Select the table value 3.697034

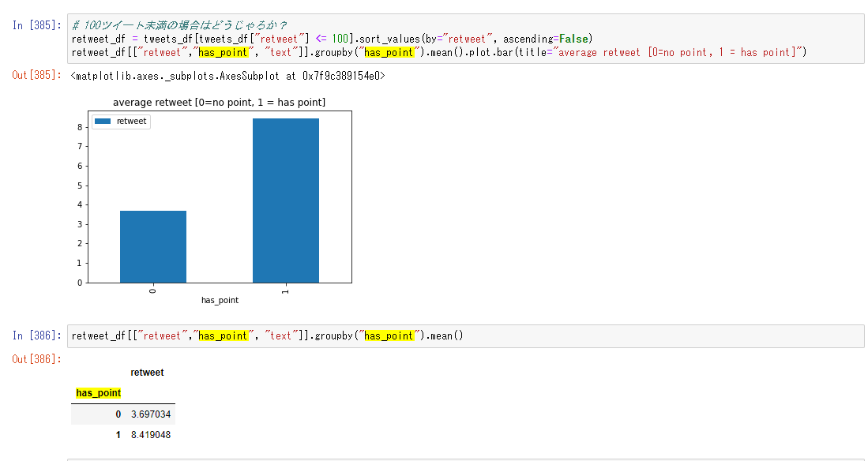[x=151, y=414]
